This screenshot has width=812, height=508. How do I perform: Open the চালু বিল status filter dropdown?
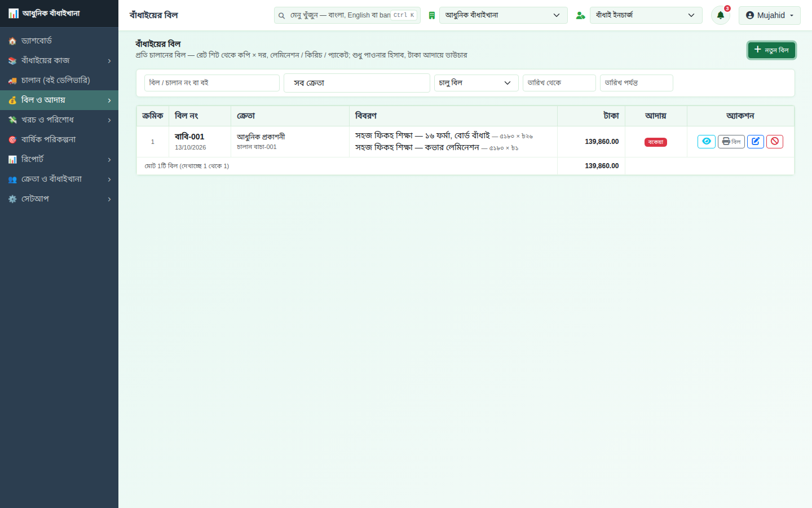click(x=476, y=83)
